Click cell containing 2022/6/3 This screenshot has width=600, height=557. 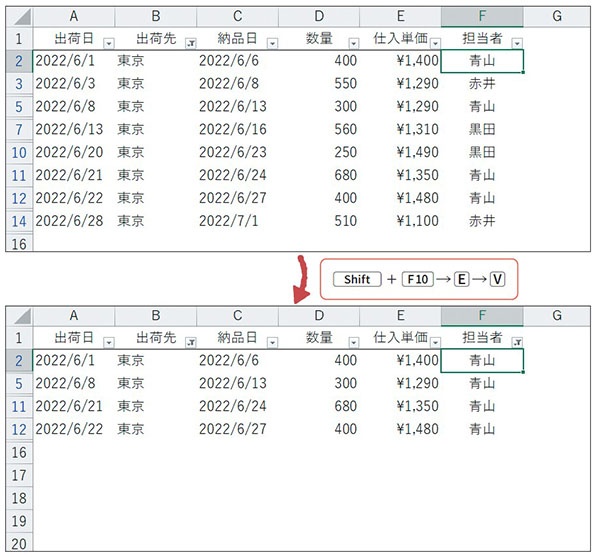pos(73,84)
